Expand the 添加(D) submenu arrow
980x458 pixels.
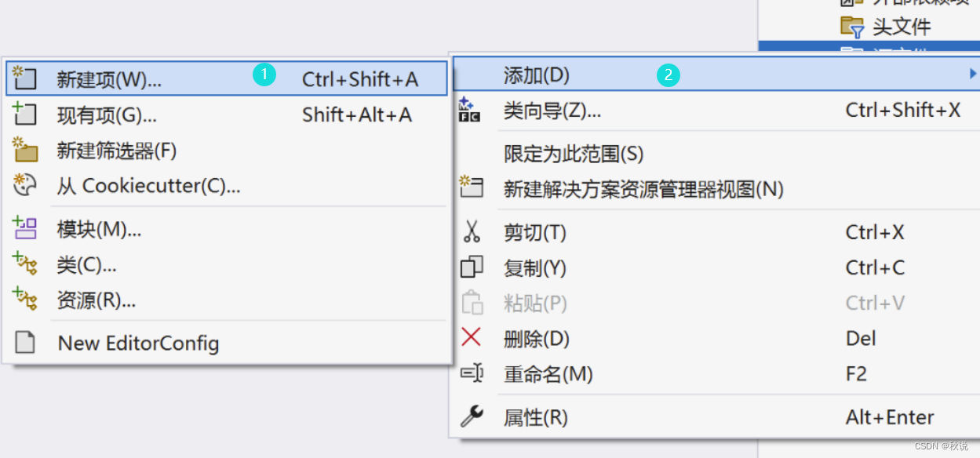click(x=973, y=74)
